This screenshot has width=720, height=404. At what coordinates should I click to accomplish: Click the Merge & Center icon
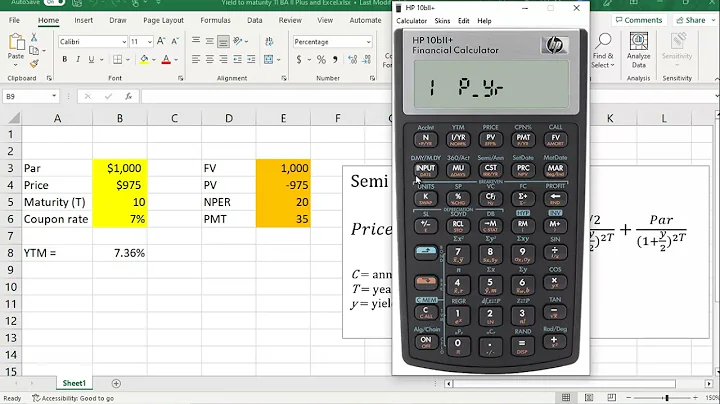coord(269,59)
